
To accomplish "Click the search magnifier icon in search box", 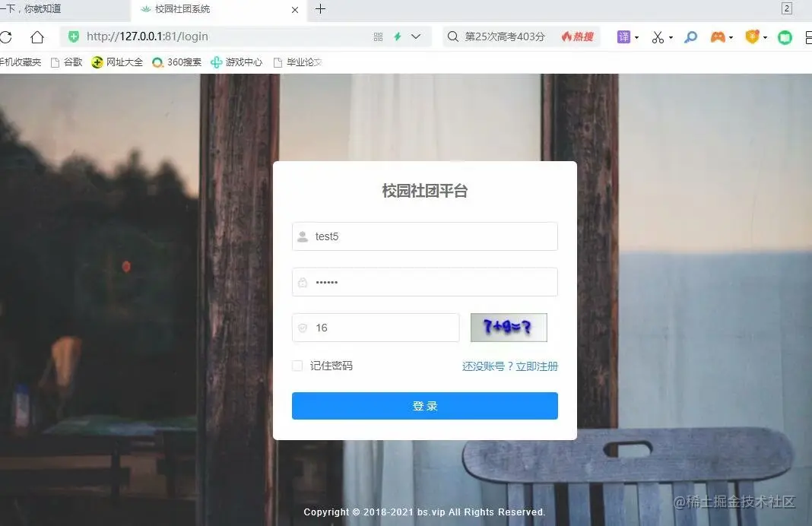I will (453, 36).
